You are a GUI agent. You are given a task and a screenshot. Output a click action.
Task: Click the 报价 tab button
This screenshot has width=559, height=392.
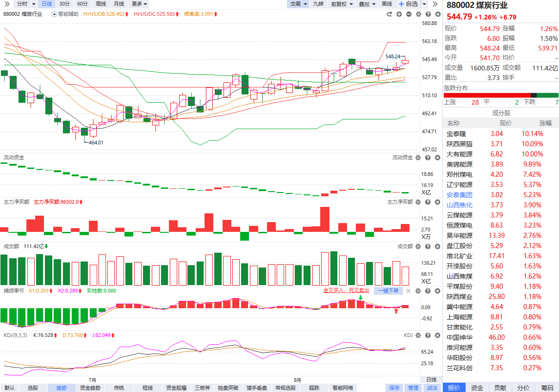454,388
